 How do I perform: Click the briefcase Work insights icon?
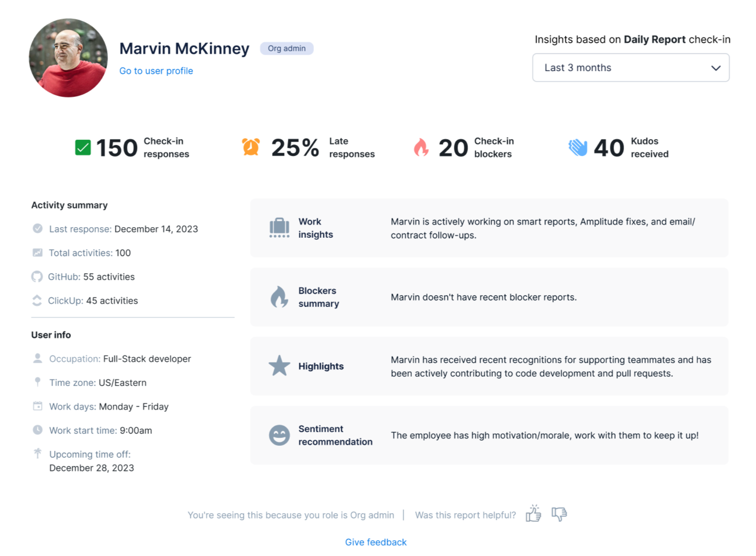[x=279, y=228]
